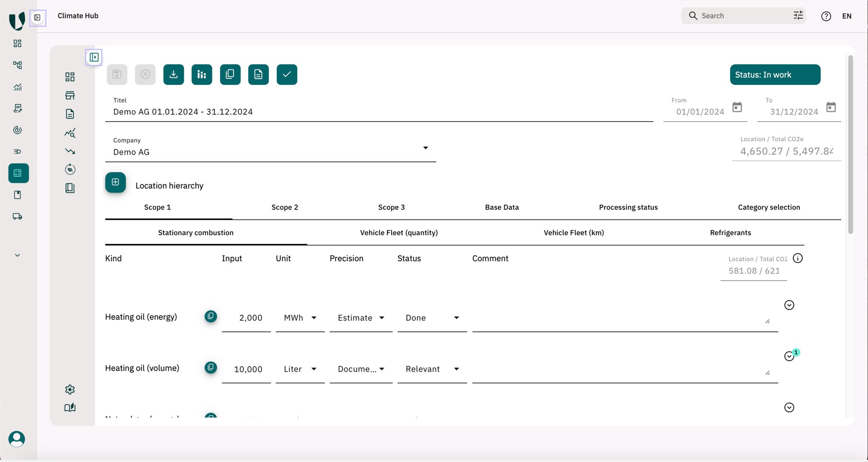Switch to the Scope 3 tab
The width and height of the screenshot is (868, 462).
pos(391,207)
